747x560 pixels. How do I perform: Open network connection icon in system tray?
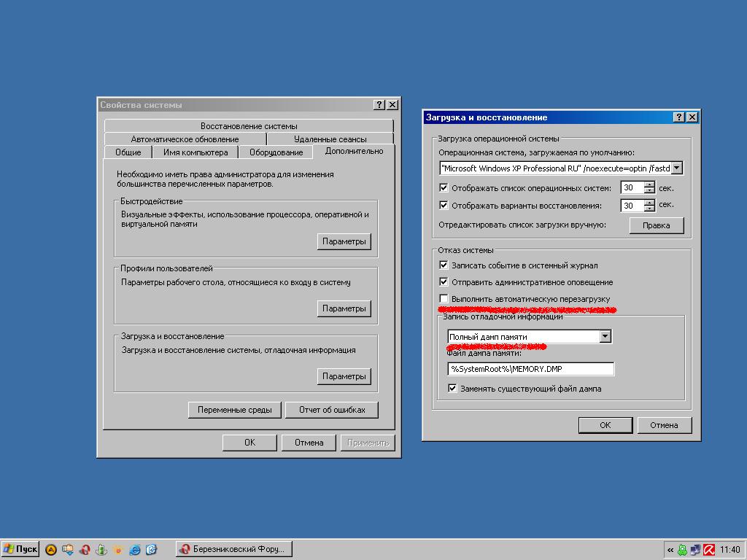(x=695, y=550)
